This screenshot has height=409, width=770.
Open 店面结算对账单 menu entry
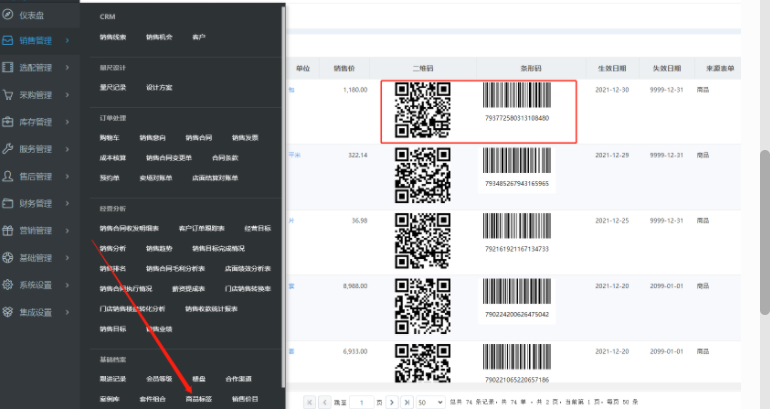[x=215, y=178]
